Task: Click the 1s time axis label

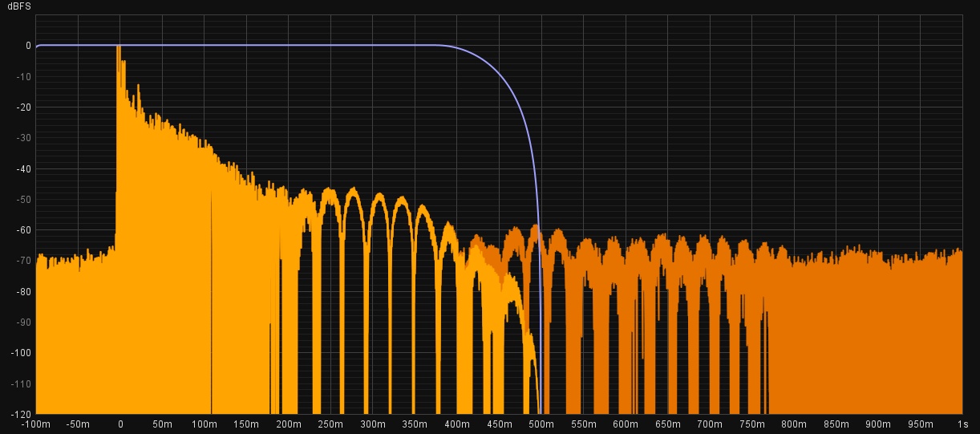Action: (x=962, y=424)
